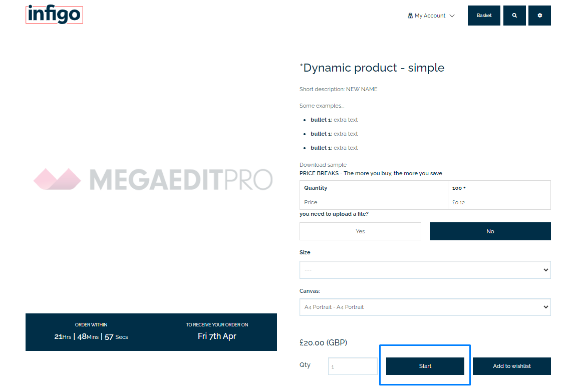Open the search magnifier icon
Image resolution: width=571 pixels, height=392 pixels.
514,16
